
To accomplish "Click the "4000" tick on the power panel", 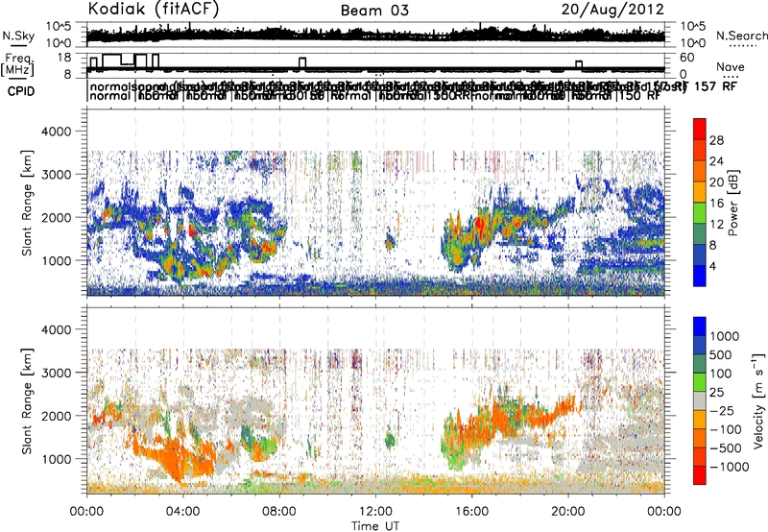I will click(x=57, y=132).
